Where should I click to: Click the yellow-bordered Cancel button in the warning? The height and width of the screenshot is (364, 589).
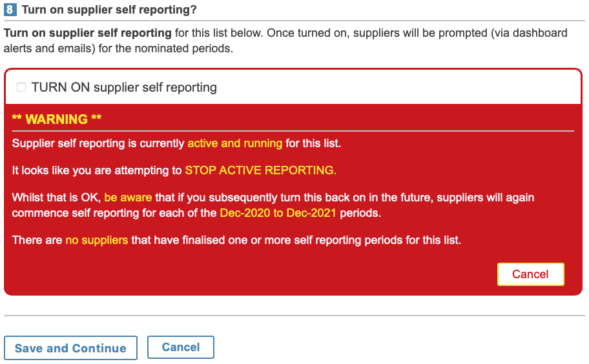coord(530,274)
